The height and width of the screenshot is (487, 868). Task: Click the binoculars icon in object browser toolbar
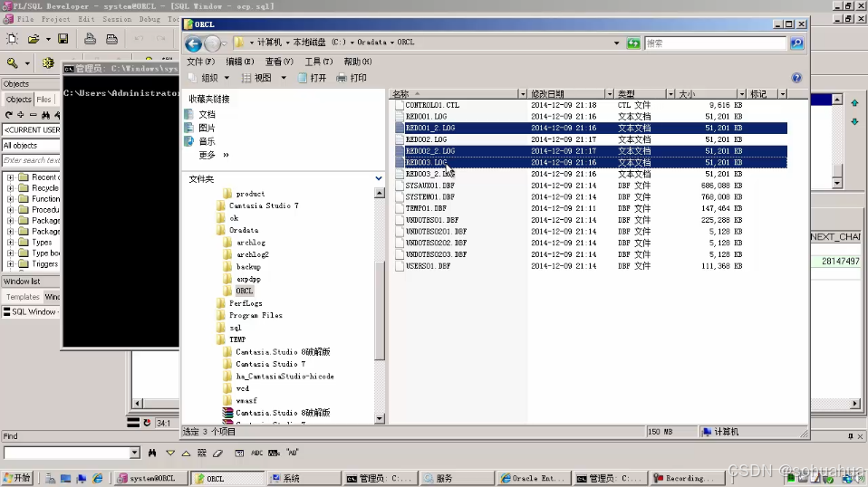45,114
